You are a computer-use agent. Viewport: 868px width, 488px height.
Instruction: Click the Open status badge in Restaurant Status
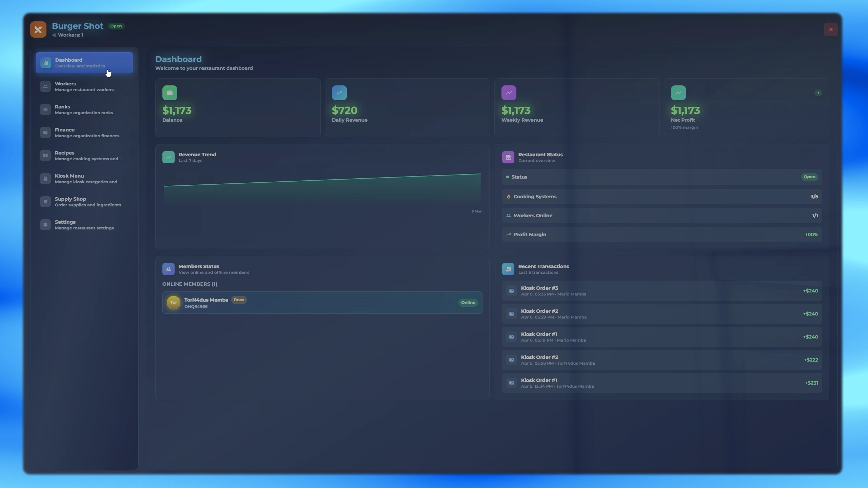pos(809,177)
